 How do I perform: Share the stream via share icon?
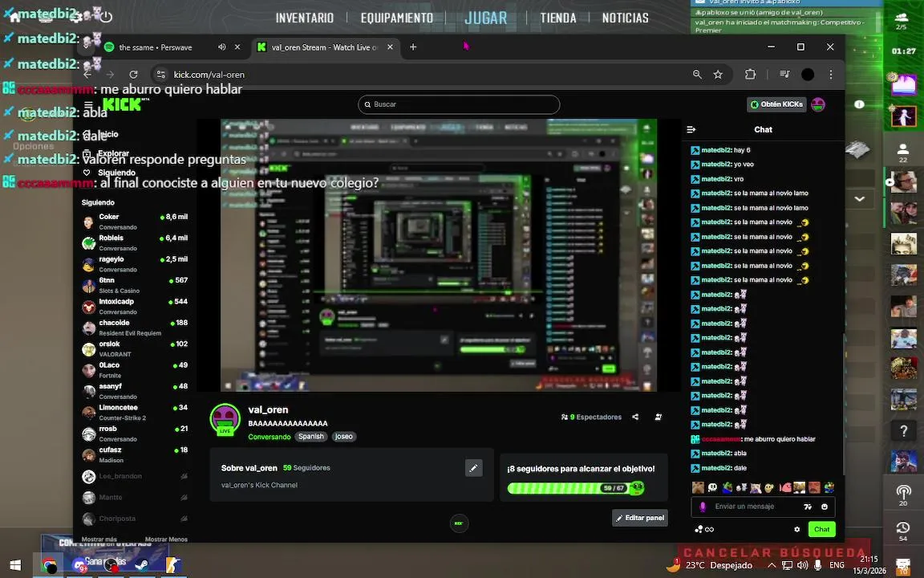(x=635, y=417)
